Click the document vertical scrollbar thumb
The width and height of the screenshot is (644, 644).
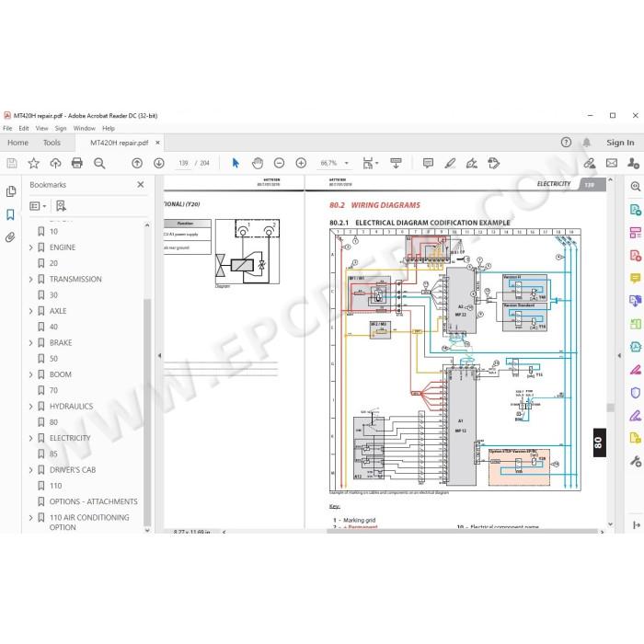[610, 408]
